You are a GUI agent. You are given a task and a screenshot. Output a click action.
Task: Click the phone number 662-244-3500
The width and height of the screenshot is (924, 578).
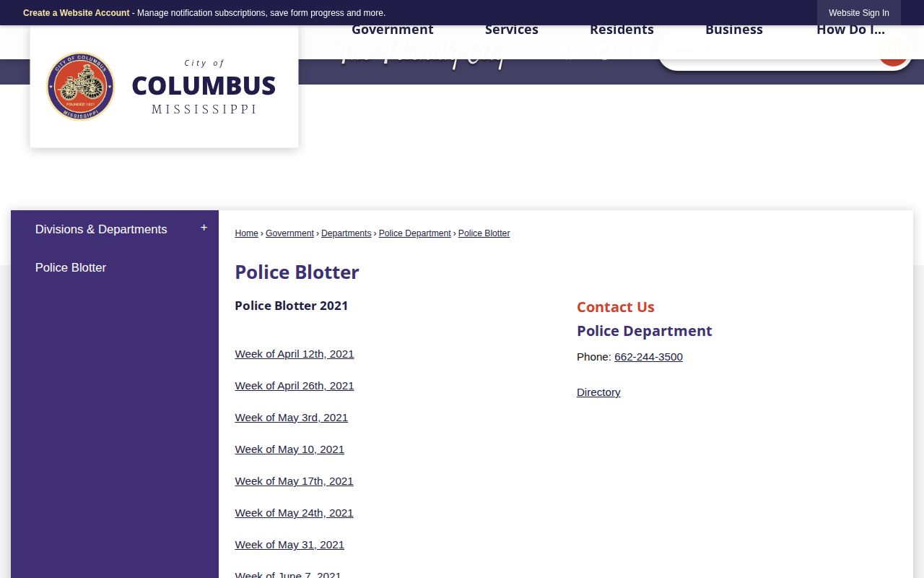click(x=648, y=357)
